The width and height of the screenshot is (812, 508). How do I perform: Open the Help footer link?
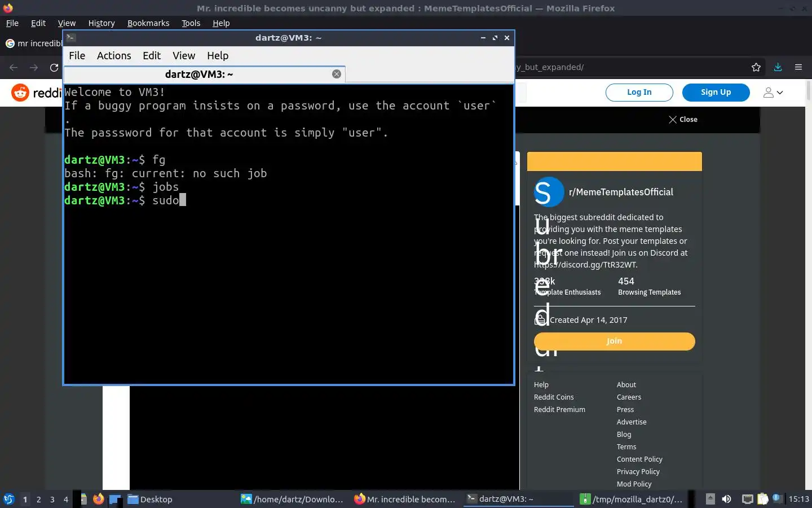[x=541, y=385]
